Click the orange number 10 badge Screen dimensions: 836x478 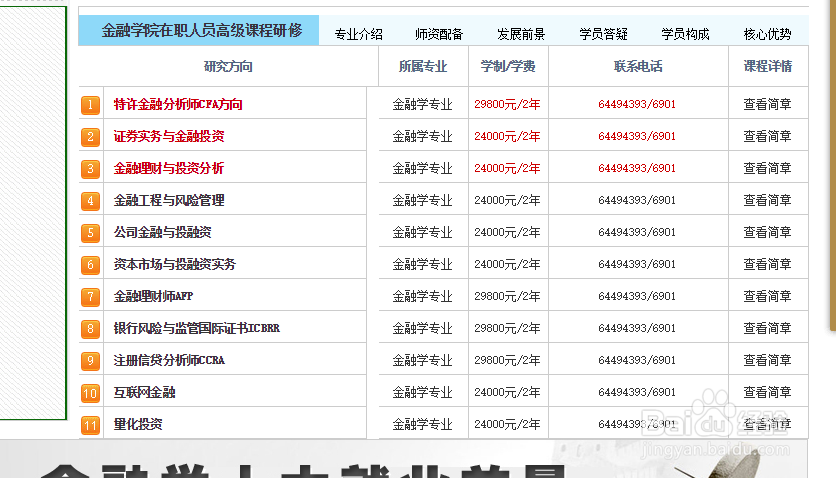[90, 393]
